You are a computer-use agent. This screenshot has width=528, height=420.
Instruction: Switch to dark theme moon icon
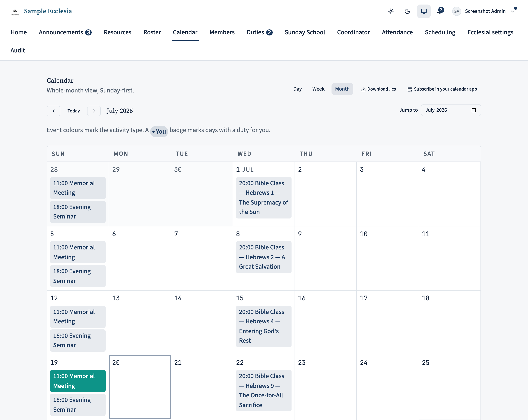[x=407, y=11]
